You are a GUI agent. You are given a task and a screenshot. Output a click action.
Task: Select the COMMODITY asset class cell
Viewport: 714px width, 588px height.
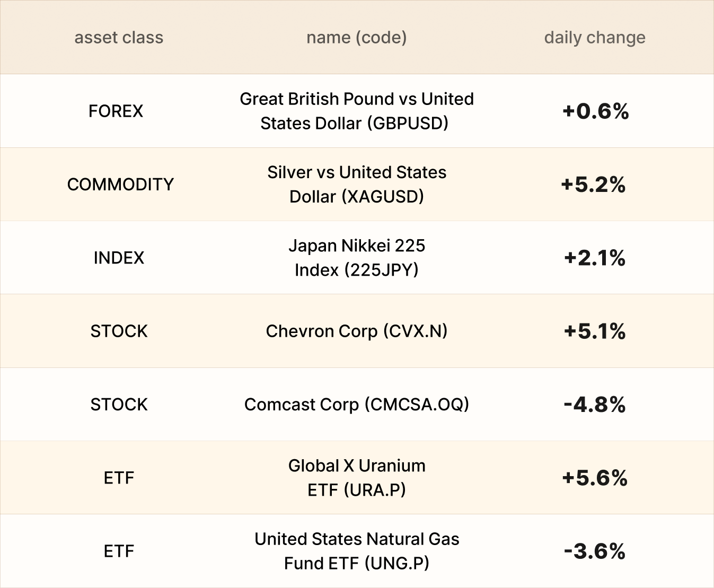point(120,184)
